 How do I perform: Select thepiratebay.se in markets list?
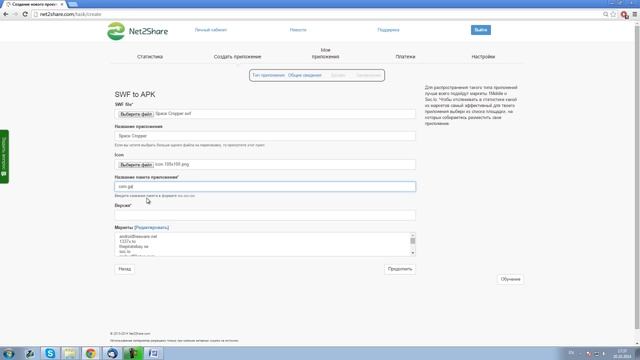133,247
